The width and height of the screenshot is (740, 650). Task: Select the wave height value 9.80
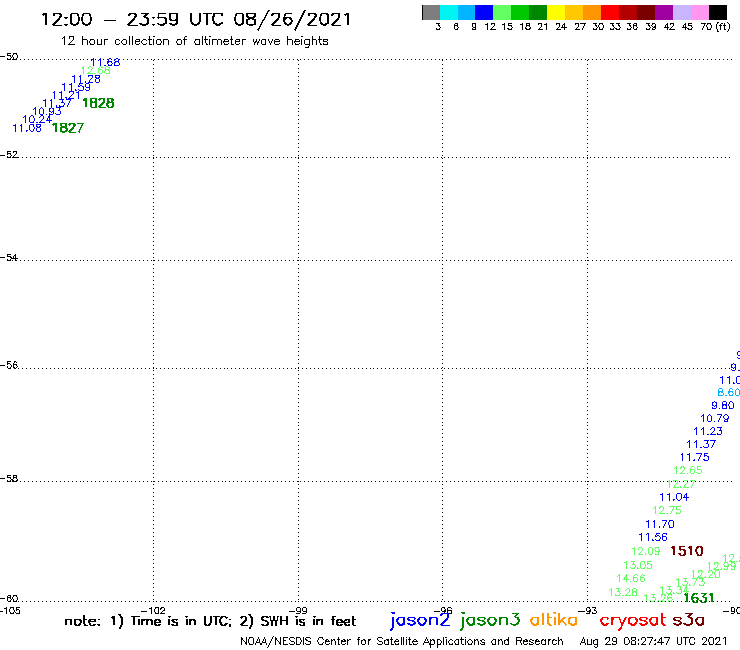[723, 405]
